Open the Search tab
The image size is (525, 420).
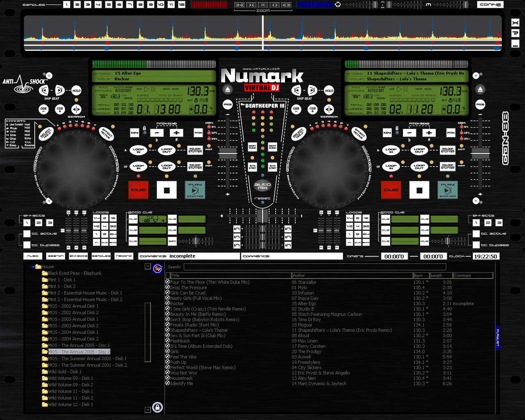tap(55, 256)
